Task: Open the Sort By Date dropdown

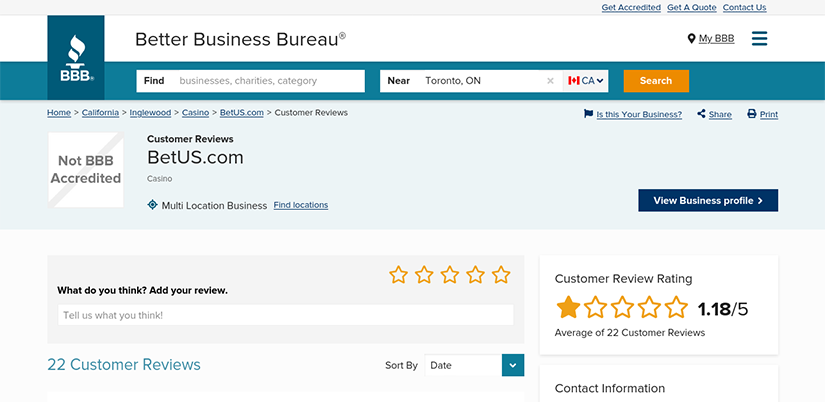Action: (x=474, y=365)
